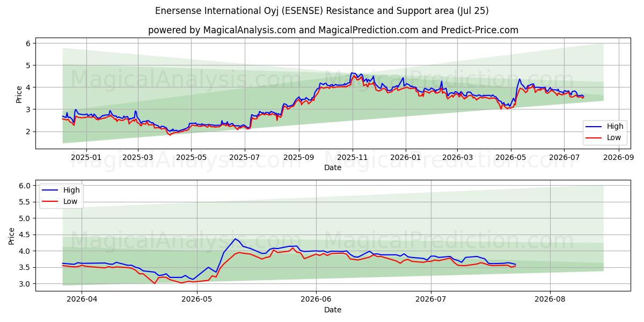Click the '2026-03' top x-axis label
Screen dimensions: 644x322
pyautogui.click(x=457, y=158)
